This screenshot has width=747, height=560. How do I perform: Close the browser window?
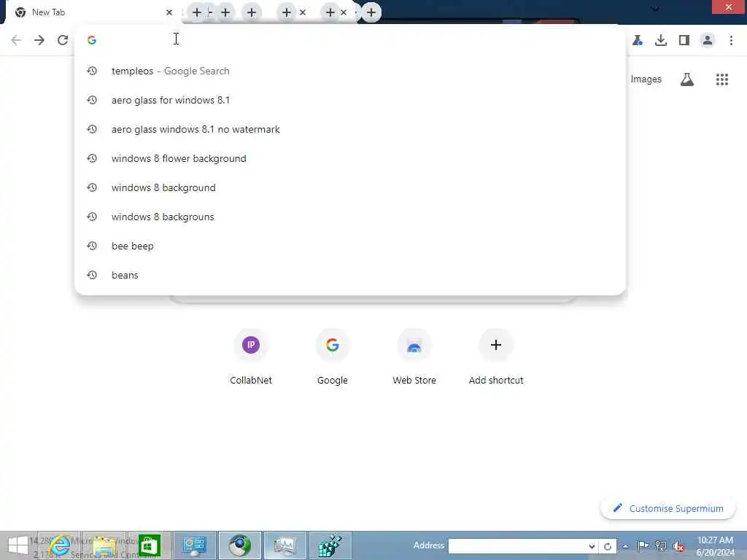pyautogui.click(x=729, y=7)
